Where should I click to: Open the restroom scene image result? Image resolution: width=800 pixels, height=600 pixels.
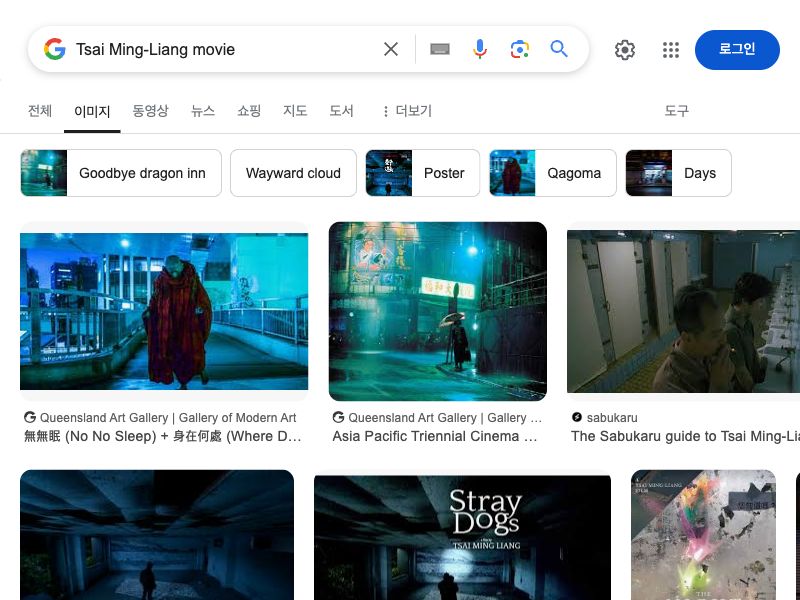pos(683,311)
